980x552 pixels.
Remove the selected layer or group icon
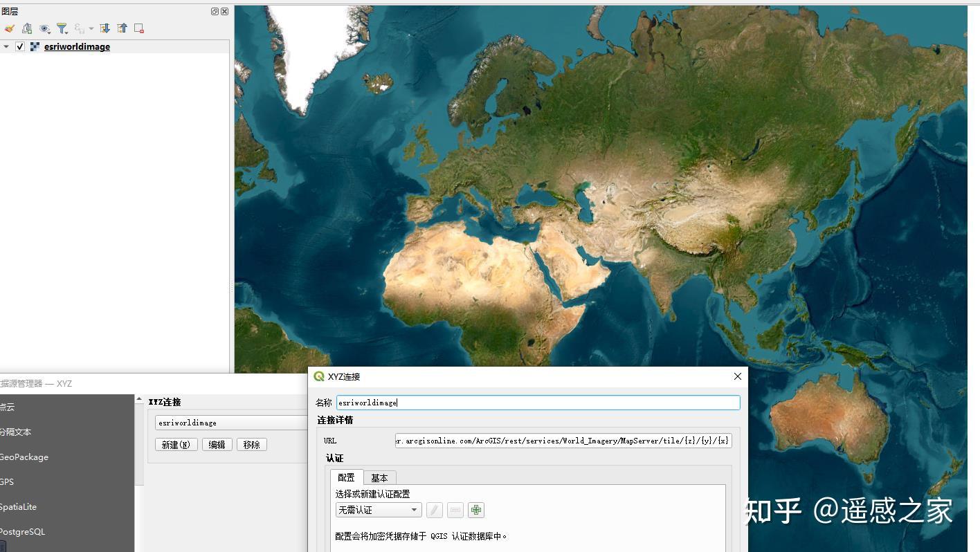139,28
